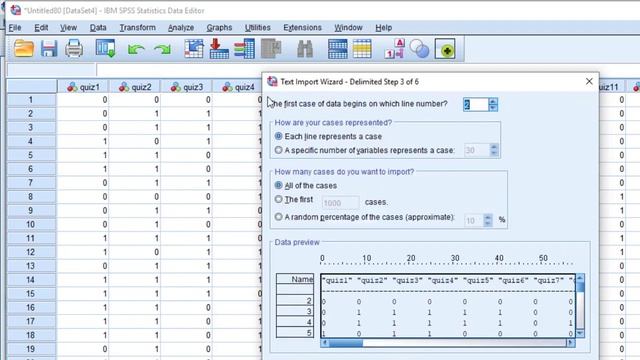
Task: Open the Utilities menu
Action: tap(258, 27)
